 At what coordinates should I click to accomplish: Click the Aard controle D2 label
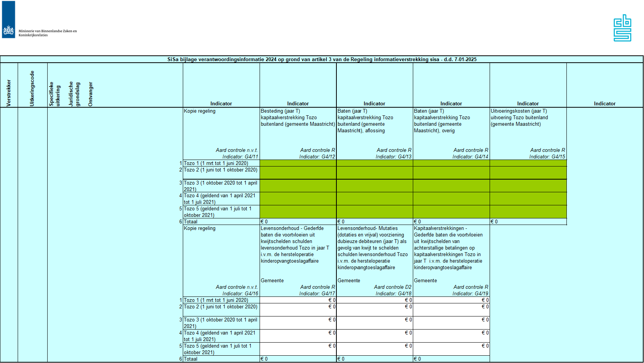click(392, 287)
